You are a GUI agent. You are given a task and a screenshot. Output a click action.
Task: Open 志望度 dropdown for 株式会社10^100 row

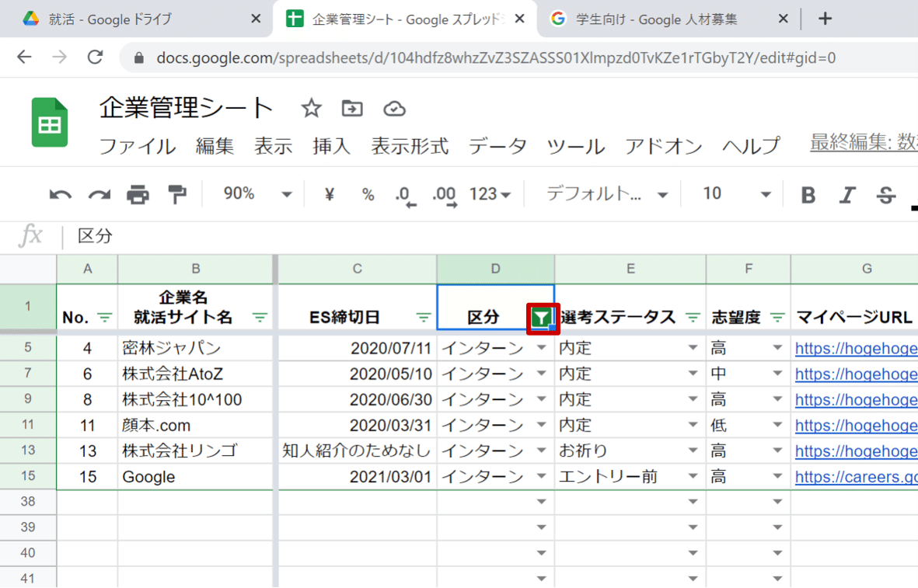777,399
